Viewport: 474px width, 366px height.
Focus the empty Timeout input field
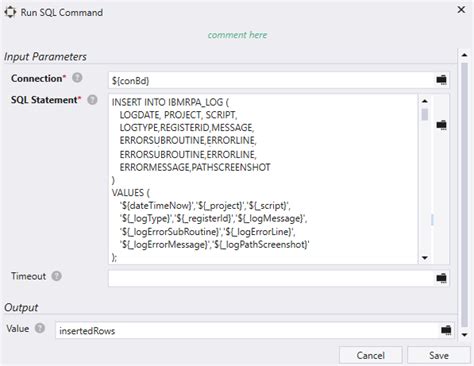tap(271, 278)
